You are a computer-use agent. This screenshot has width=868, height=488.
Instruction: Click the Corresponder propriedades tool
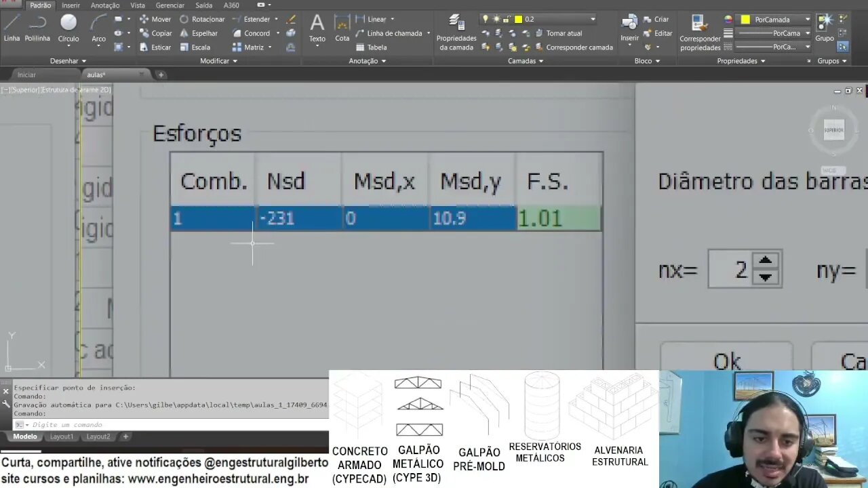[700, 33]
